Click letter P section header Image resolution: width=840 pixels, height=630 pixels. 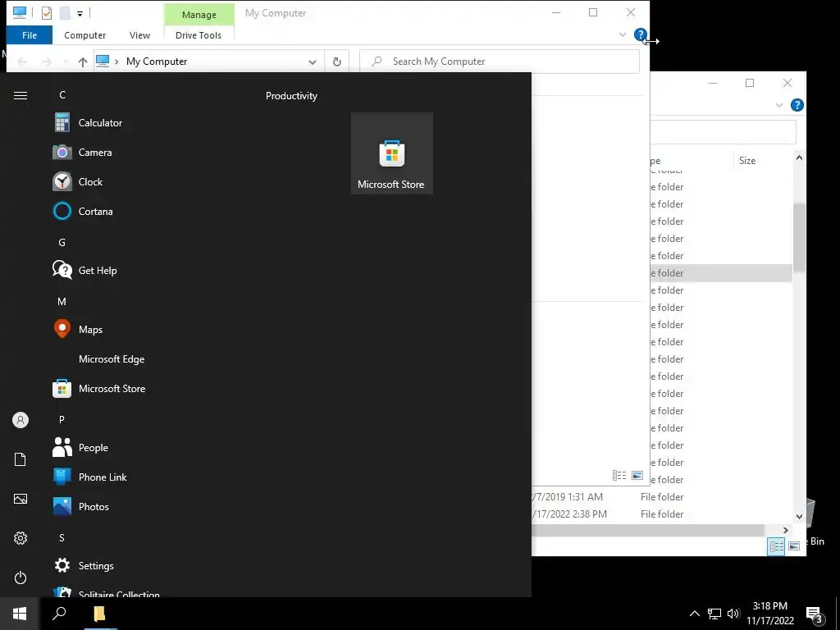pos(62,419)
